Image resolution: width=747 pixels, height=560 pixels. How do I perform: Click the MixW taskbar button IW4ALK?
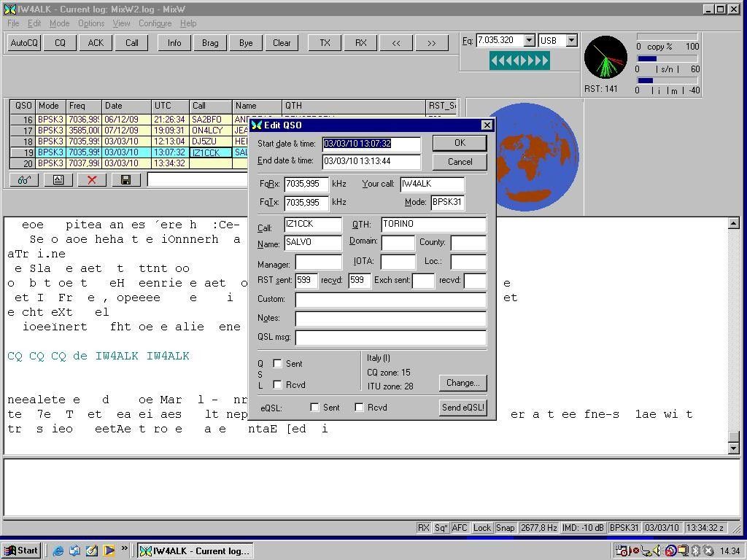tap(195, 551)
